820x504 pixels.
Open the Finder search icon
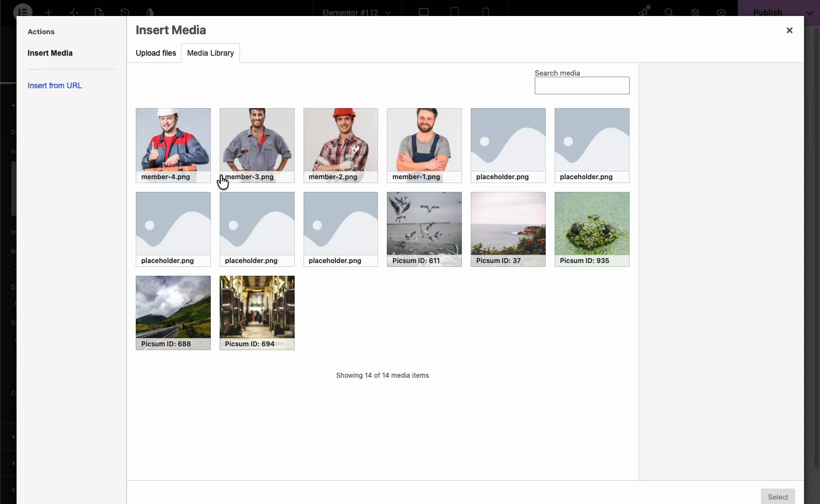[669, 12]
